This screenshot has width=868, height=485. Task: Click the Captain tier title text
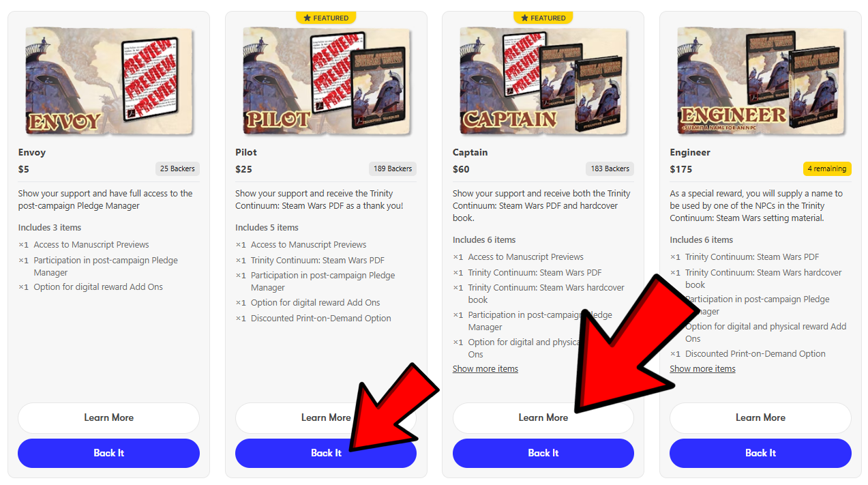(x=470, y=152)
